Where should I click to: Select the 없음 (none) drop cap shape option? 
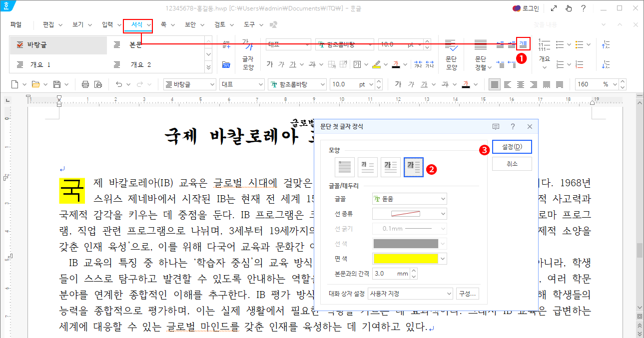point(344,167)
